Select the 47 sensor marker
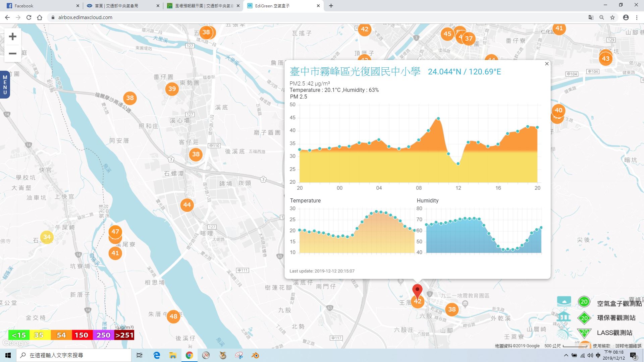This screenshot has height=362, width=644. click(115, 231)
